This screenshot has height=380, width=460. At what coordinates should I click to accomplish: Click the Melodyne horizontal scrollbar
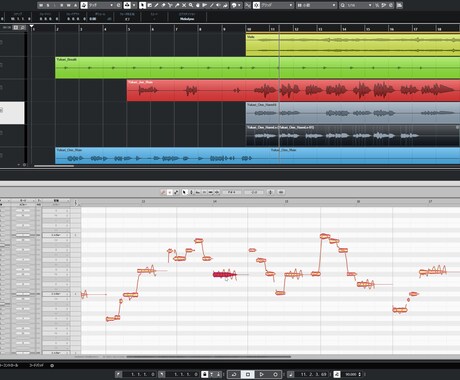[x=208, y=357]
